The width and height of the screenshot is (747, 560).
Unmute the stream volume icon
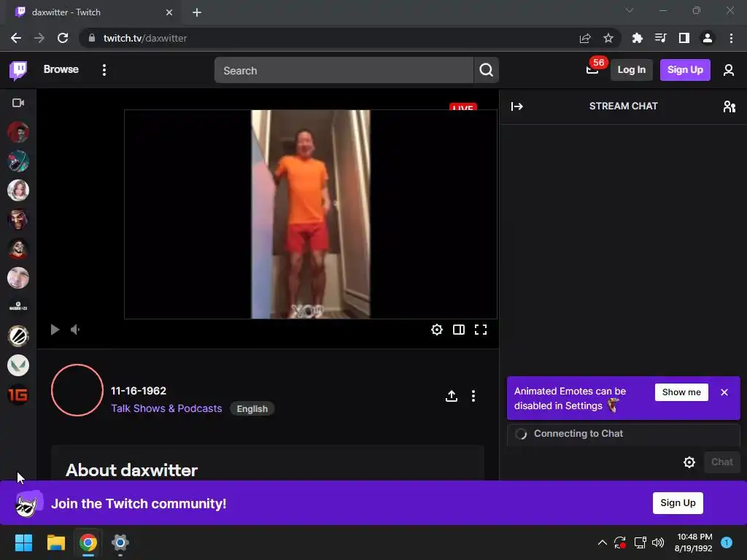[x=76, y=330]
